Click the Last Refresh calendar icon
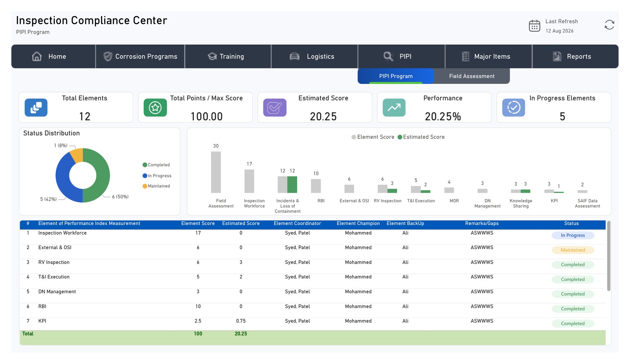This screenshot has width=630, height=364. [534, 26]
